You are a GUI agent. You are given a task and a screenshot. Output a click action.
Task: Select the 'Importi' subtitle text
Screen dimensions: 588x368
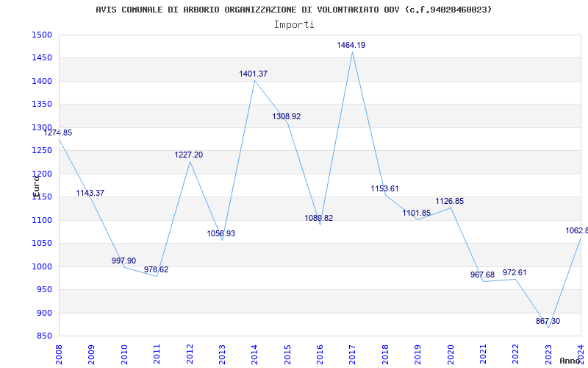click(x=294, y=25)
